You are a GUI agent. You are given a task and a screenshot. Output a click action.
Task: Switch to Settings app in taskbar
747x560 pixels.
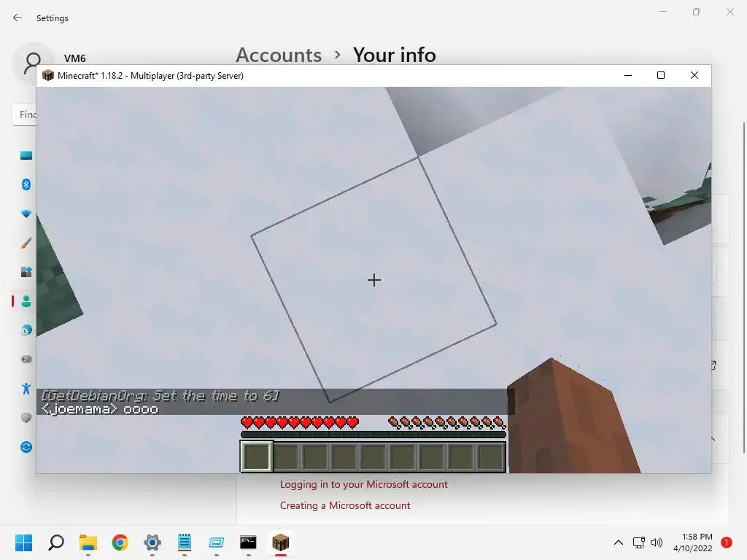[152, 542]
